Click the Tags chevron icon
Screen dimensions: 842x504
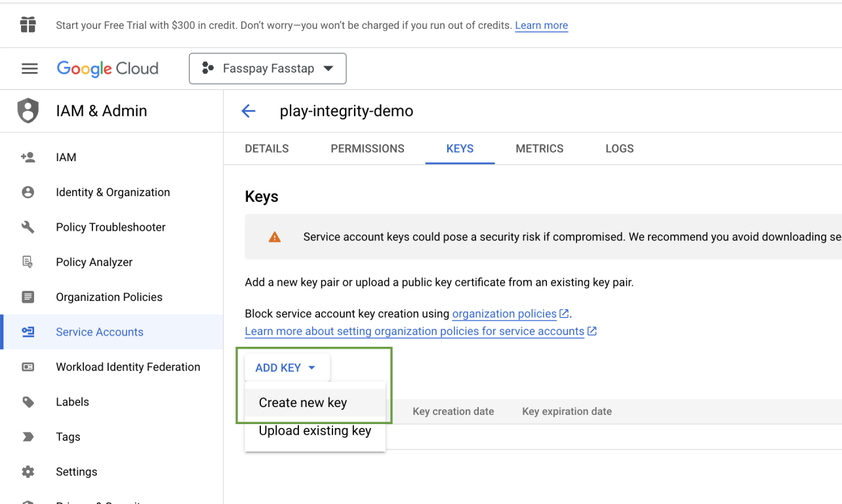click(28, 436)
